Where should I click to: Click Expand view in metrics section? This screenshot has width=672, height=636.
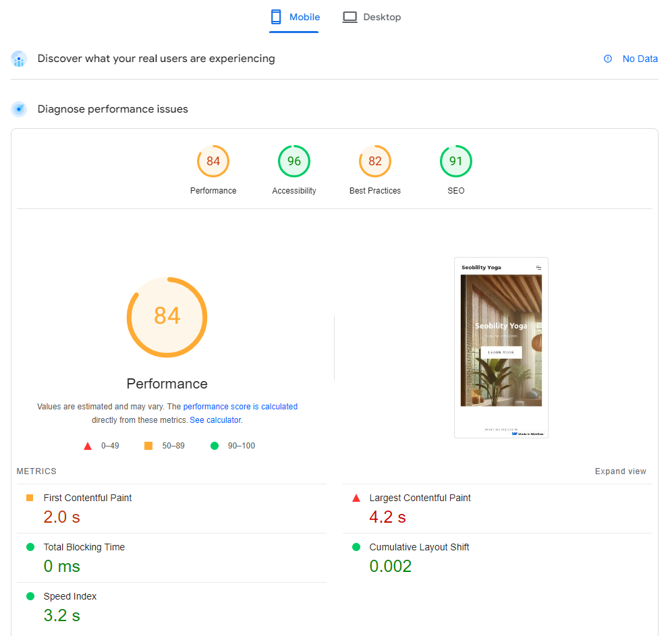(620, 471)
